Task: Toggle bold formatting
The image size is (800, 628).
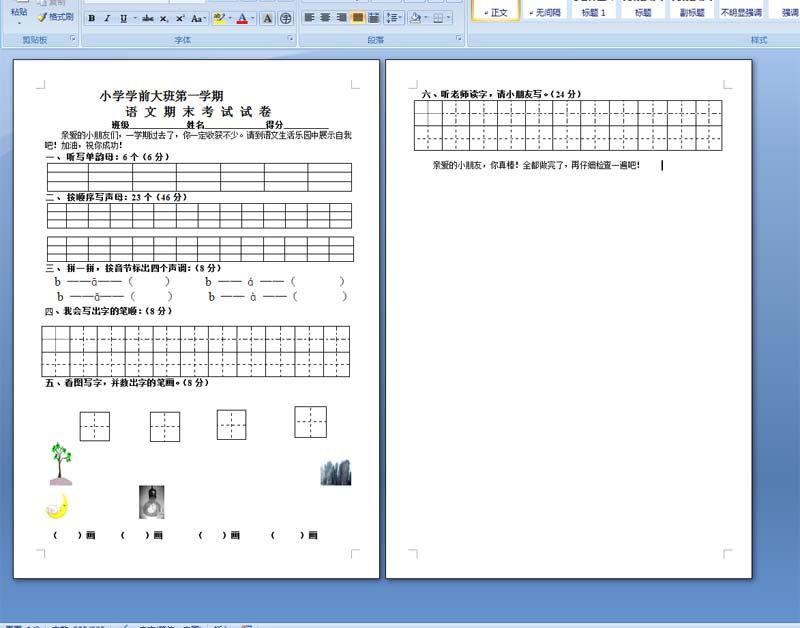Action: tap(92, 18)
